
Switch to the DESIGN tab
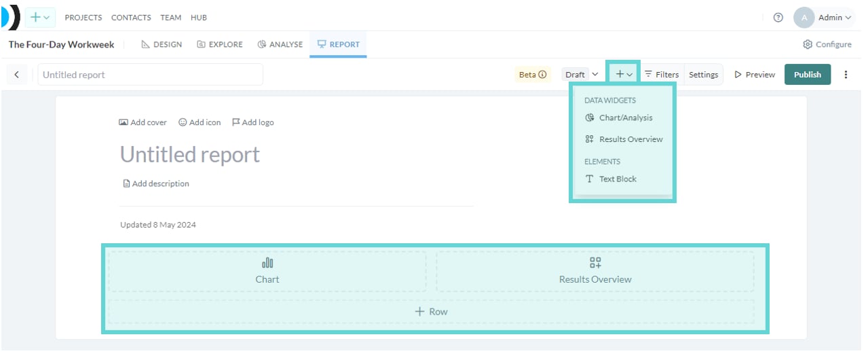click(162, 44)
